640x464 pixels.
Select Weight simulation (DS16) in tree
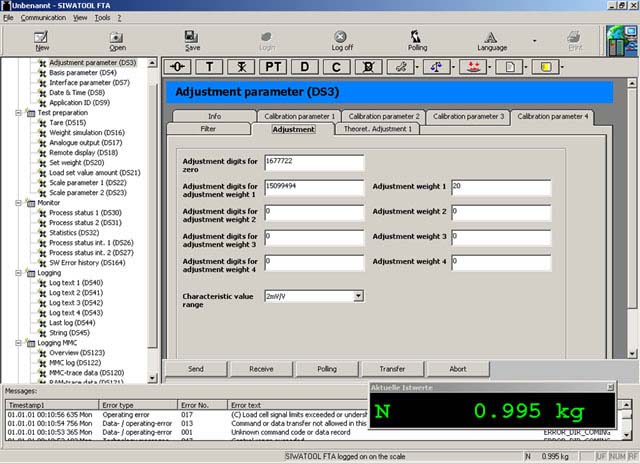point(86,132)
